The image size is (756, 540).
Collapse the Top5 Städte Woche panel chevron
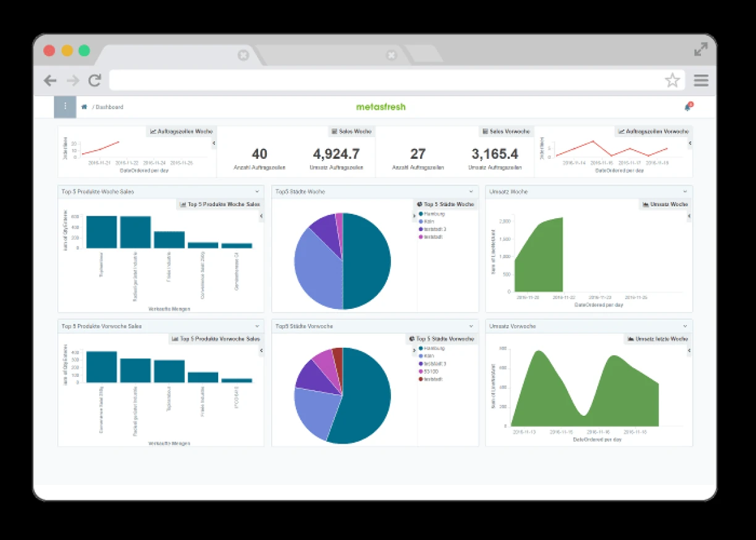(x=471, y=192)
